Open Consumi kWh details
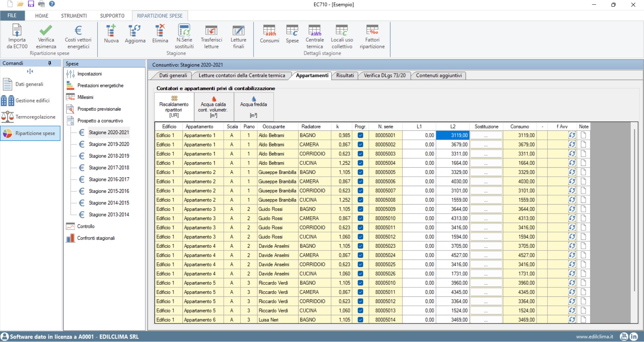 click(269, 34)
